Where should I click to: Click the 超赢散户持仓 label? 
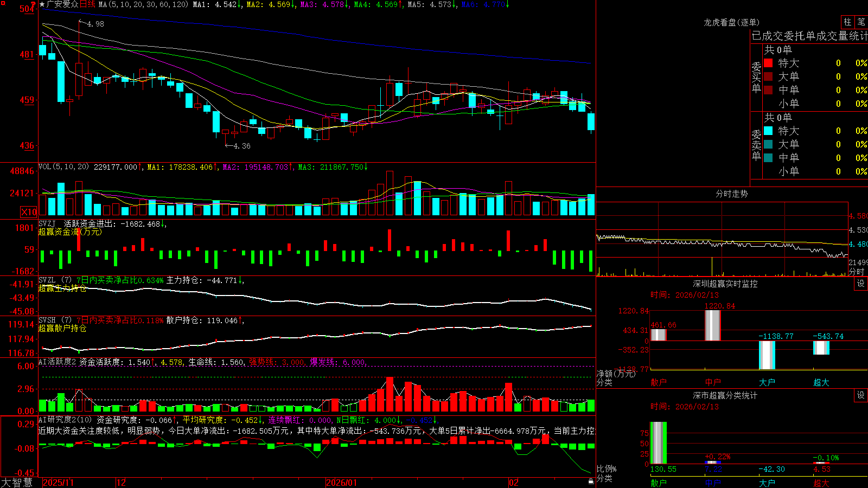[x=62, y=328]
